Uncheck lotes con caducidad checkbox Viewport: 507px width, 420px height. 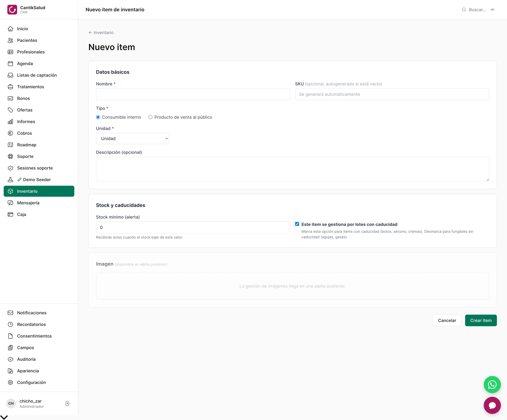pyautogui.click(x=297, y=224)
